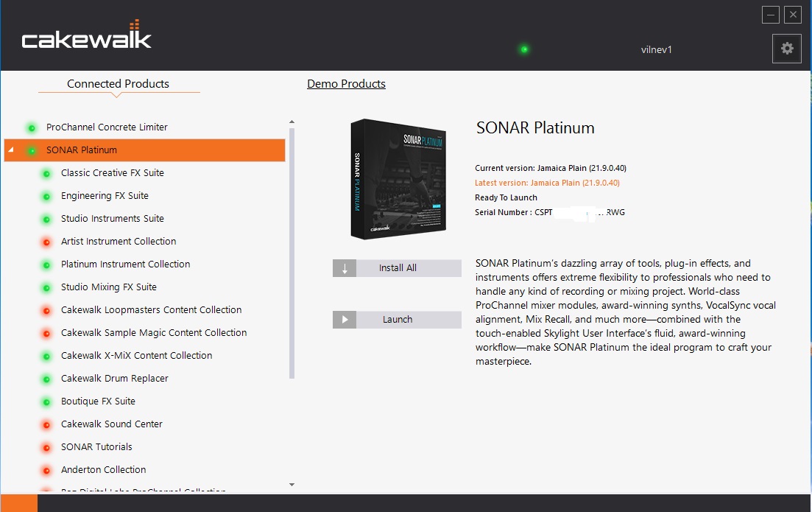The height and width of the screenshot is (512, 812).
Task: Click green dot for Cakewalk X-MiX Content Collection
Action: 46,356
